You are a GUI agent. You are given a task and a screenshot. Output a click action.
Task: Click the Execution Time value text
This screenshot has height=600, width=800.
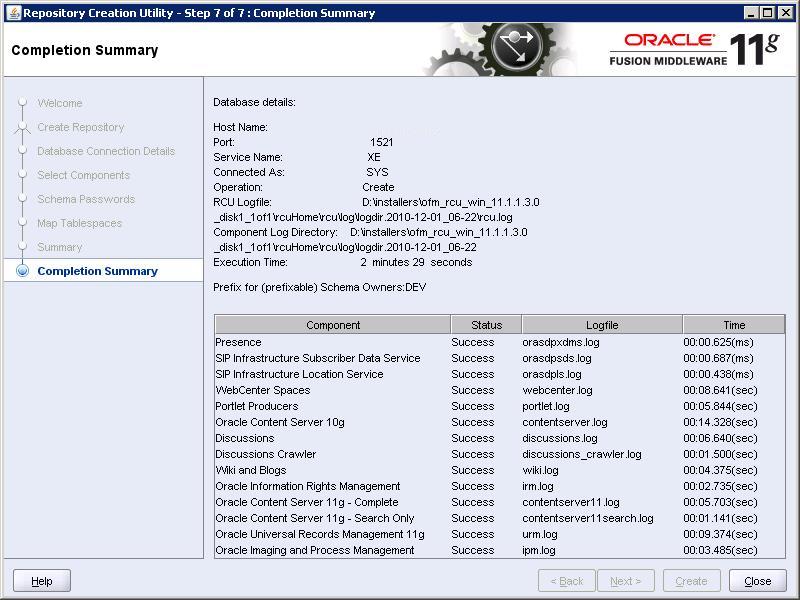[416, 262]
